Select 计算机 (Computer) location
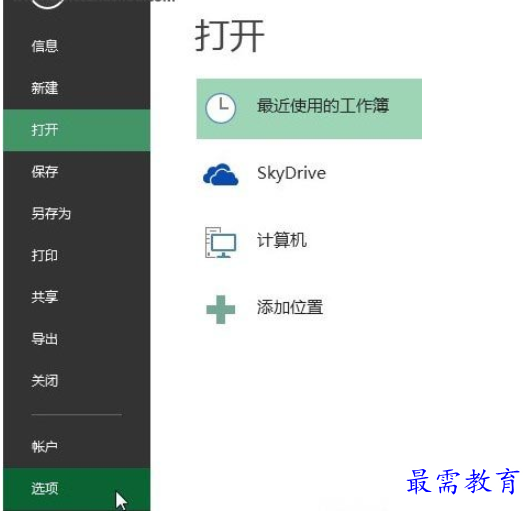528x513 pixels. 282,240
